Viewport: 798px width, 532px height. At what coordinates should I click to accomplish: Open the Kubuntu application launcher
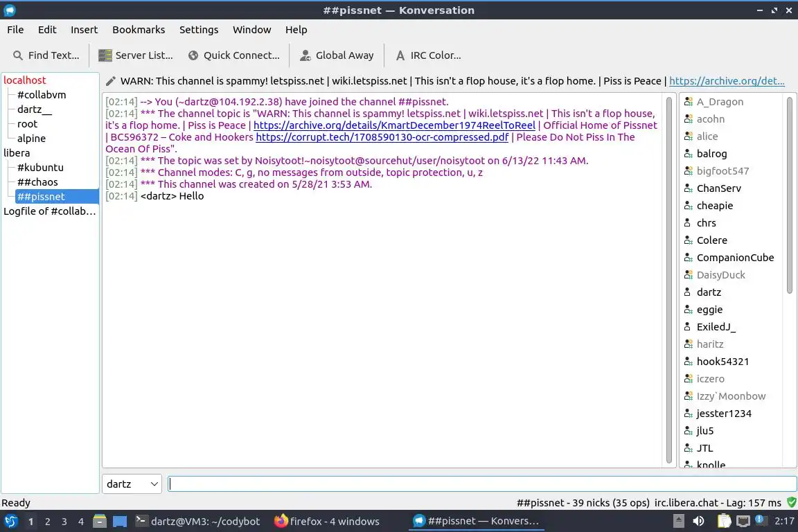[10, 522]
